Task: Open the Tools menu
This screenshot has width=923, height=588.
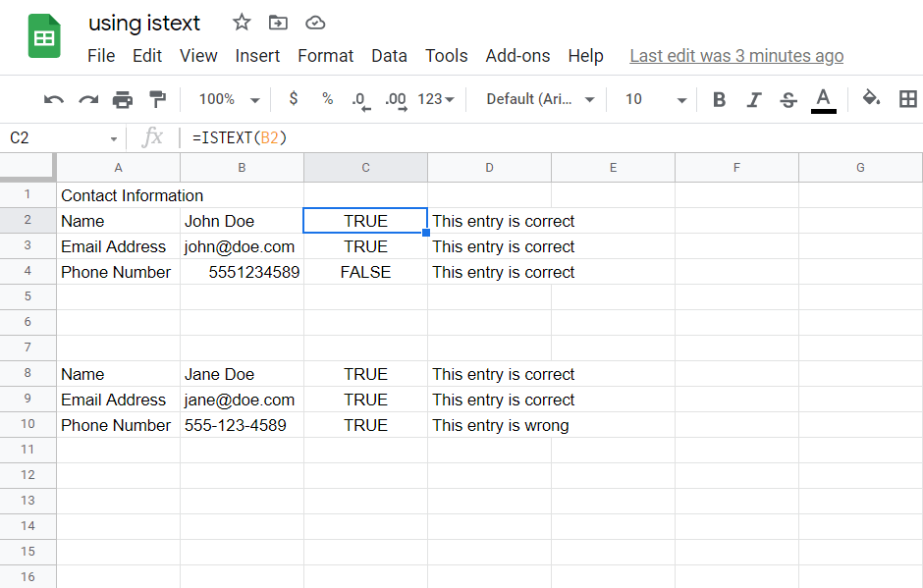Action: tap(446, 56)
